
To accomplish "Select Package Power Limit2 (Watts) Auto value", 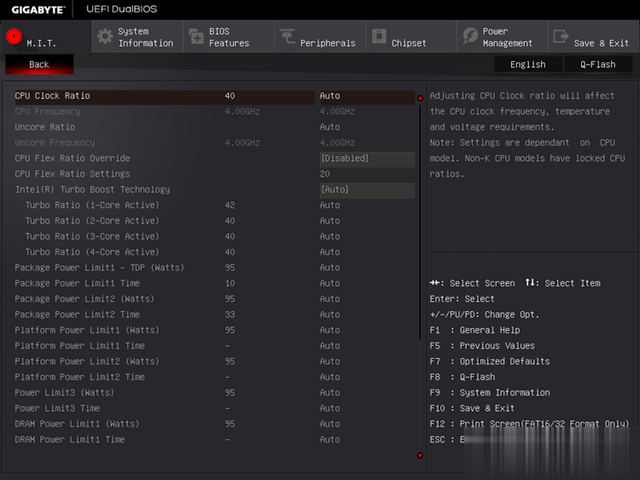I will click(x=330, y=299).
